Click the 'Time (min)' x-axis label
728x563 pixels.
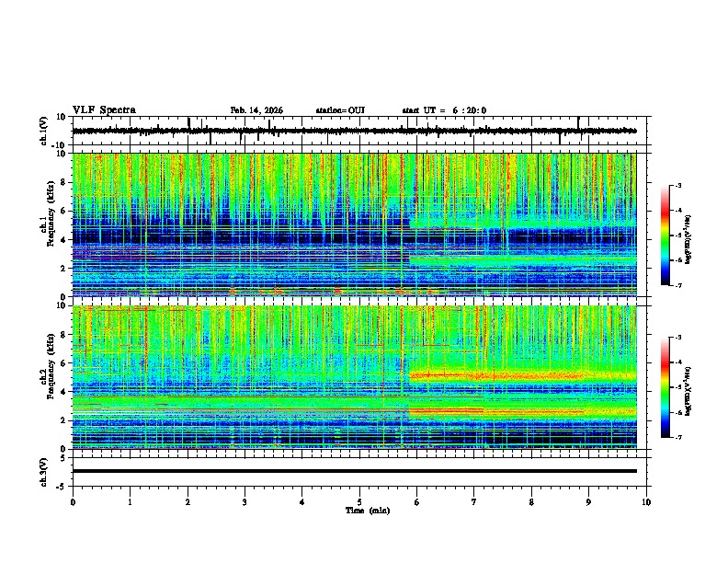(368, 511)
